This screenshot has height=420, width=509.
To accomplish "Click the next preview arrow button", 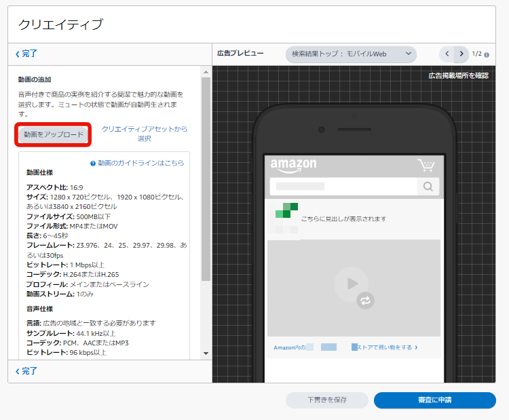I will [x=461, y=54].
